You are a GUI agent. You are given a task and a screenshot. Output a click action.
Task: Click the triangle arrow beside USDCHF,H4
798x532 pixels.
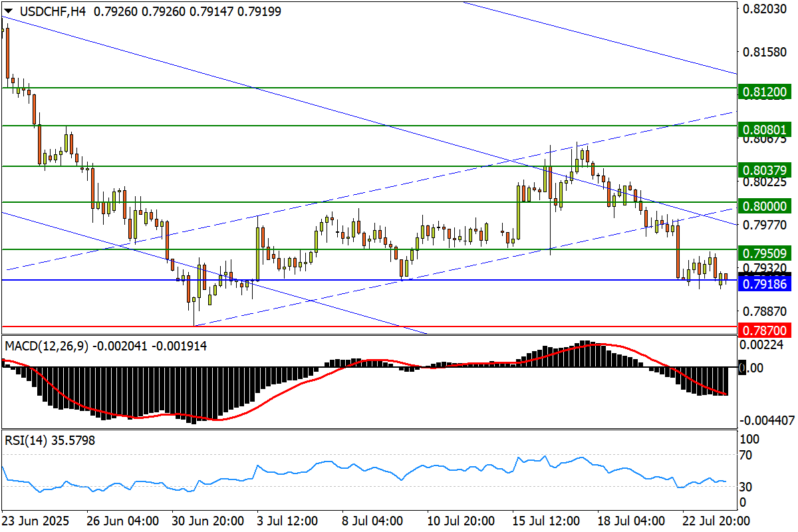pyautogui.click(x=8, y=11)
